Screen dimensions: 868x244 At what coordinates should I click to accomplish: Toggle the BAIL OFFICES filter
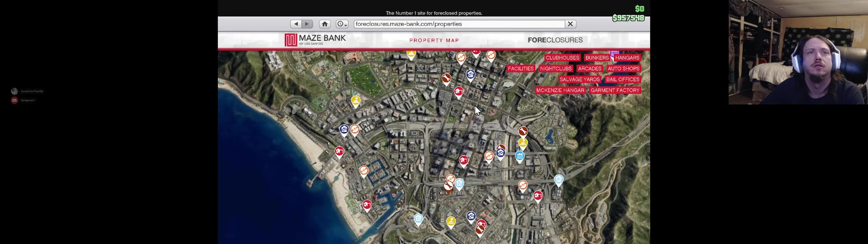coord(623,79)
